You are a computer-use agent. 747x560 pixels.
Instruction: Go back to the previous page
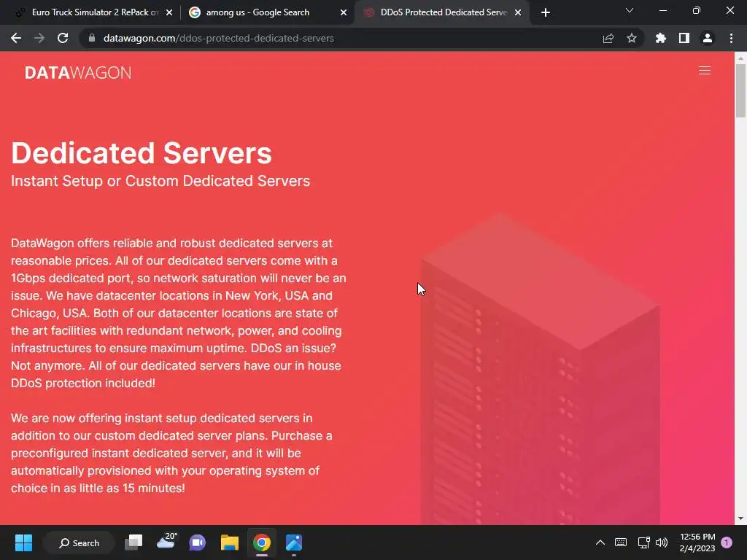16,38
